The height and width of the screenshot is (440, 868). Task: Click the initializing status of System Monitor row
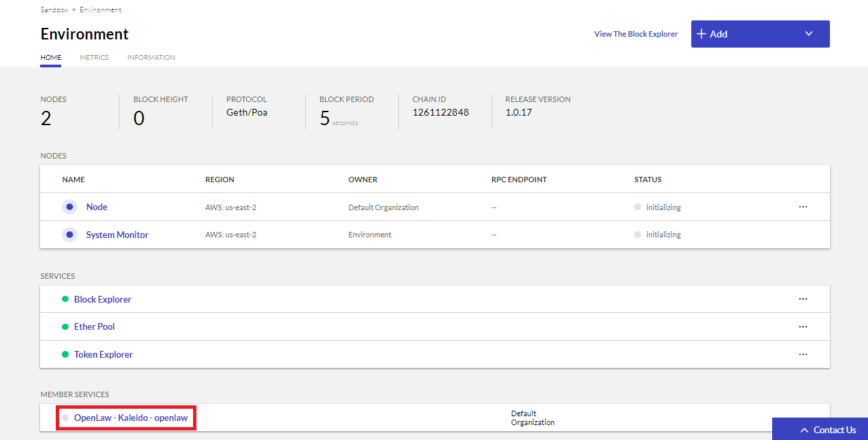coord(663,235)
